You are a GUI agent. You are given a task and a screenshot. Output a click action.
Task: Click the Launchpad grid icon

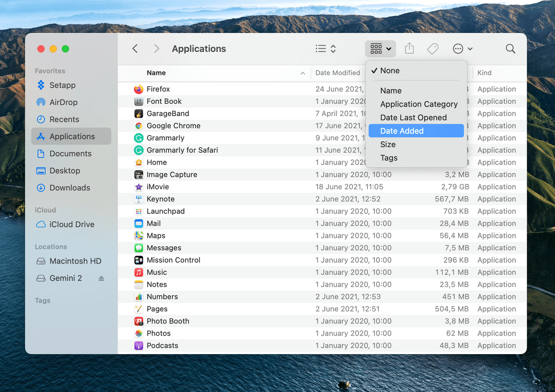tap(139, 211)
